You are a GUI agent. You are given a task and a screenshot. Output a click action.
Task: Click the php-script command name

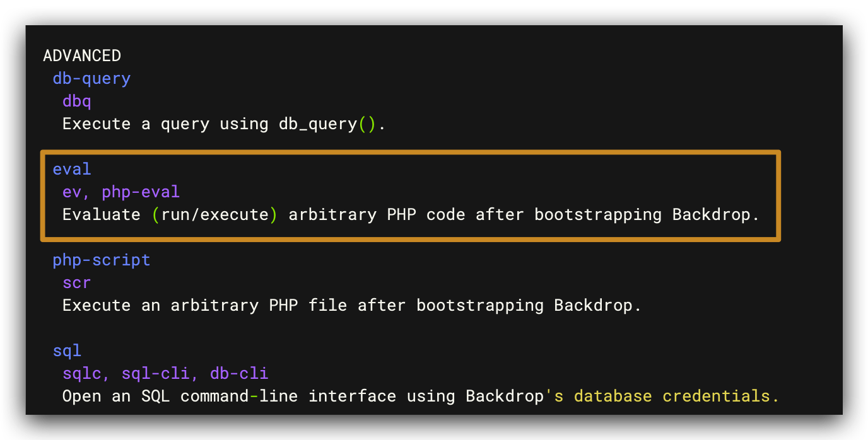pyautogui.click(x=102, y=260)
